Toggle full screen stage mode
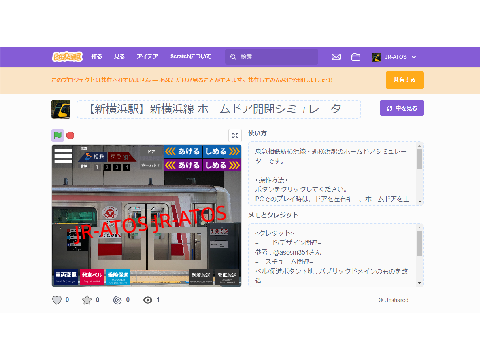The width and height of the screenshot is (480, 360). coord(235,135)
